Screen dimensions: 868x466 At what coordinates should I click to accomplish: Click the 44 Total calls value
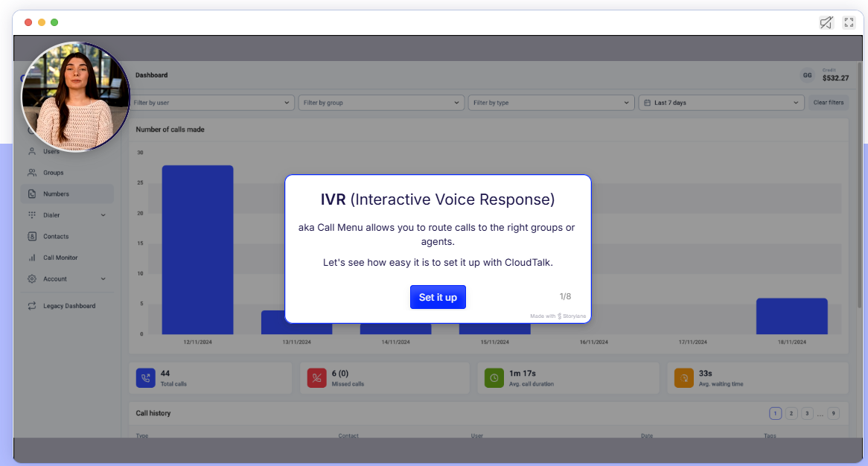pyautogui.click(x=165, y=374)
